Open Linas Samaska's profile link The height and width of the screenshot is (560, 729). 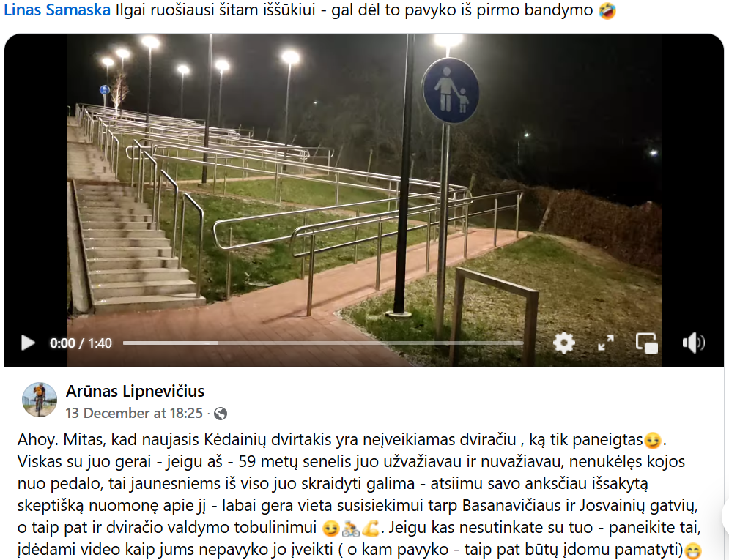pos(57,10)
